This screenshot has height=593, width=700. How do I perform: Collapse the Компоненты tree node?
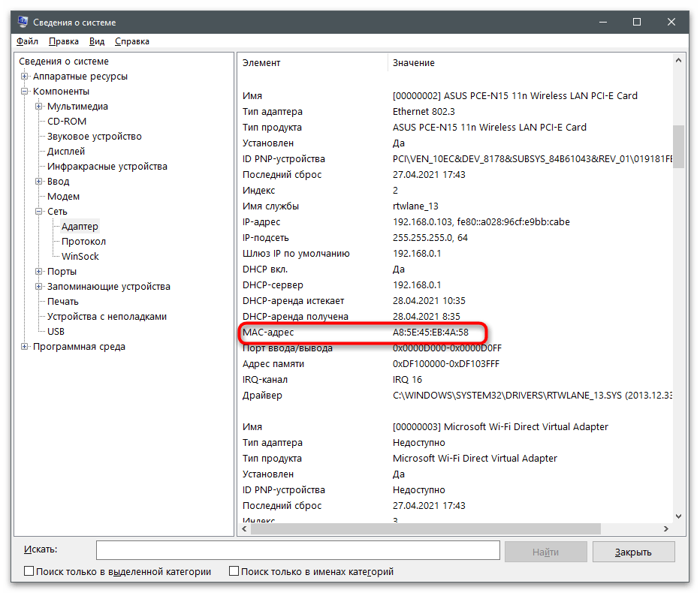25,92
